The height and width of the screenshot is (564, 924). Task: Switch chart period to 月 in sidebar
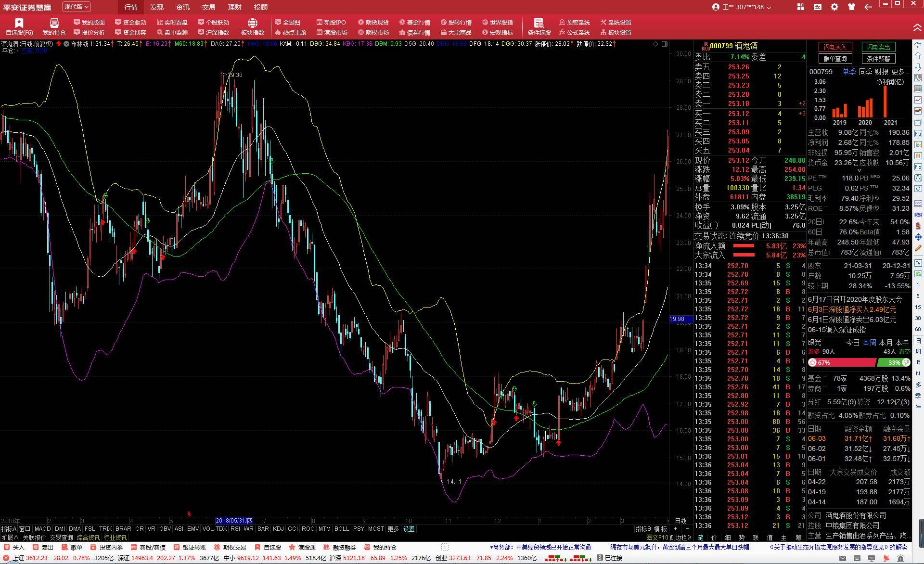click(x=918, y=363)
